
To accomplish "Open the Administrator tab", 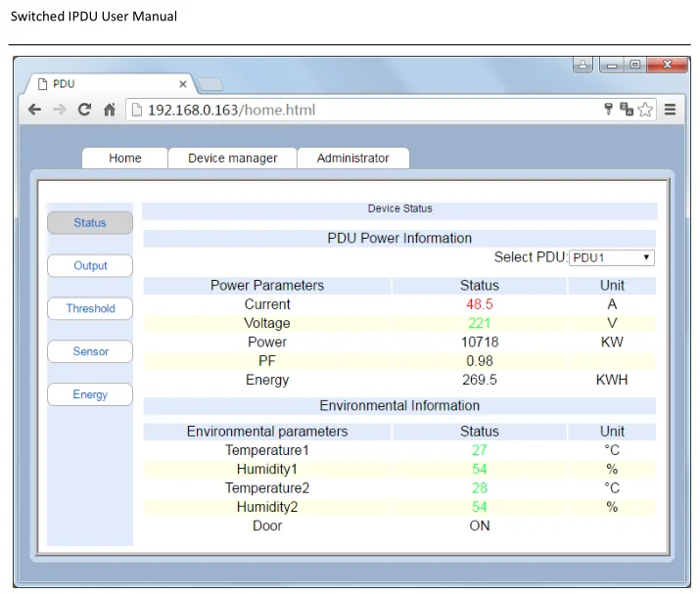I will [x=352, y=158].
